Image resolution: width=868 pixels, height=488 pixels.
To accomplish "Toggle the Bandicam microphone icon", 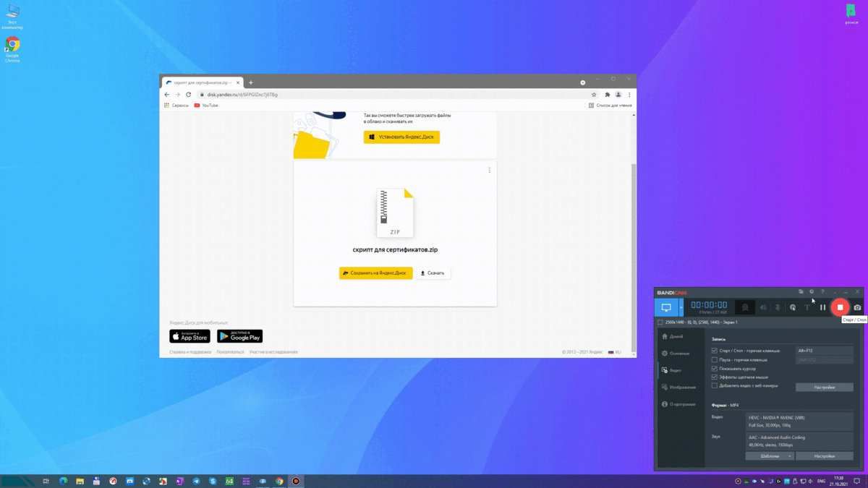I will point(778,307).
